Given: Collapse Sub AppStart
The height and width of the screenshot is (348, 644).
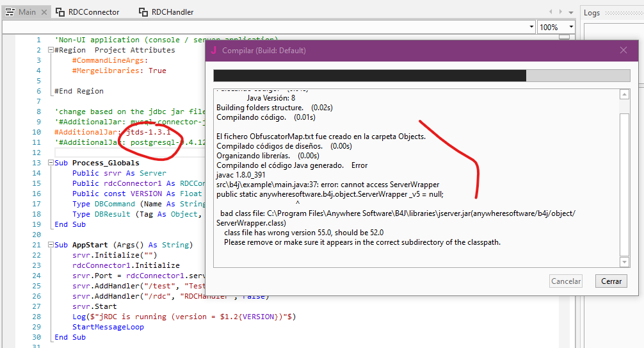Looking at the screenshot, I should 51,244.
